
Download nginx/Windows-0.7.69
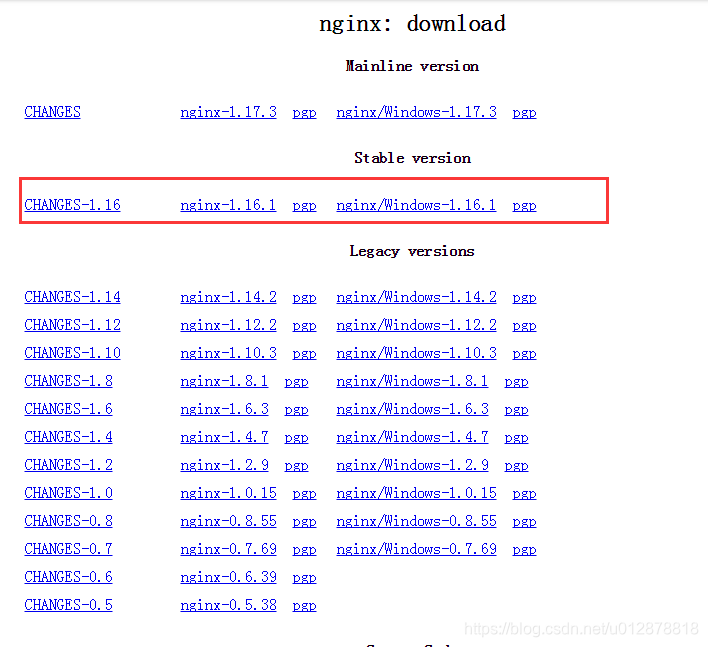click(x=416, y=549)
